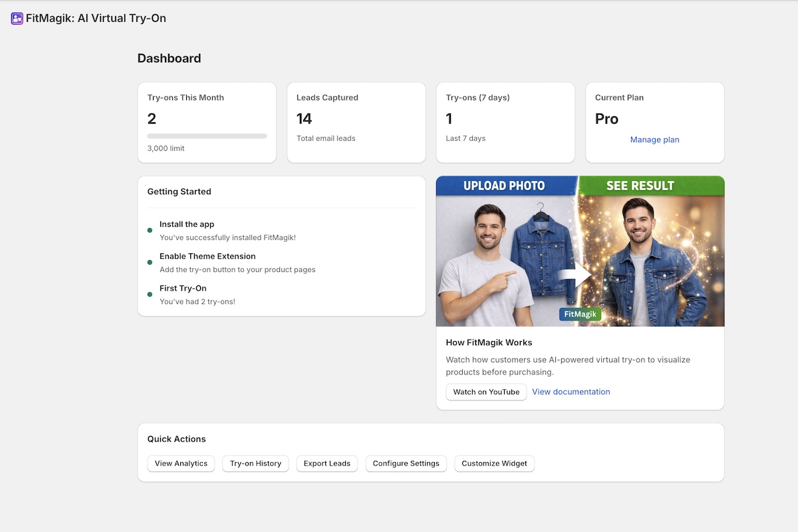Click the Leads Captured stat card
Screen dimensions: 798x532
click(356, 122)
